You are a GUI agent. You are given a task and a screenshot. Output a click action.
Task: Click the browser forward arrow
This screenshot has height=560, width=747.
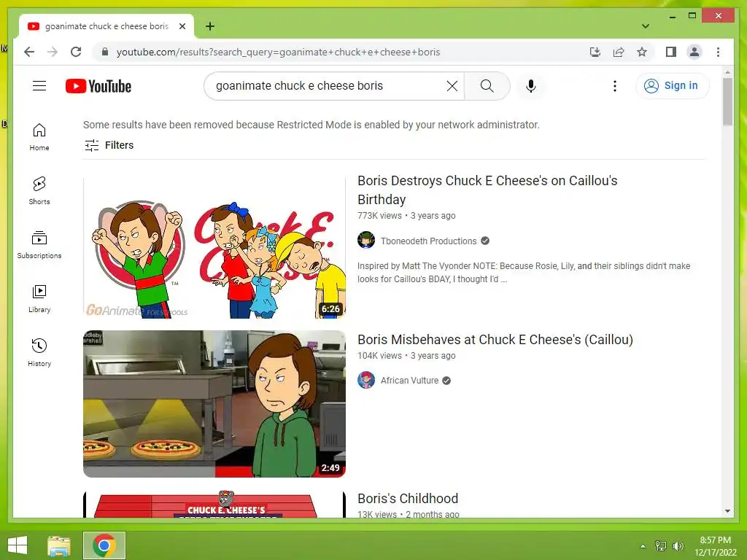(x=53, y=52)
